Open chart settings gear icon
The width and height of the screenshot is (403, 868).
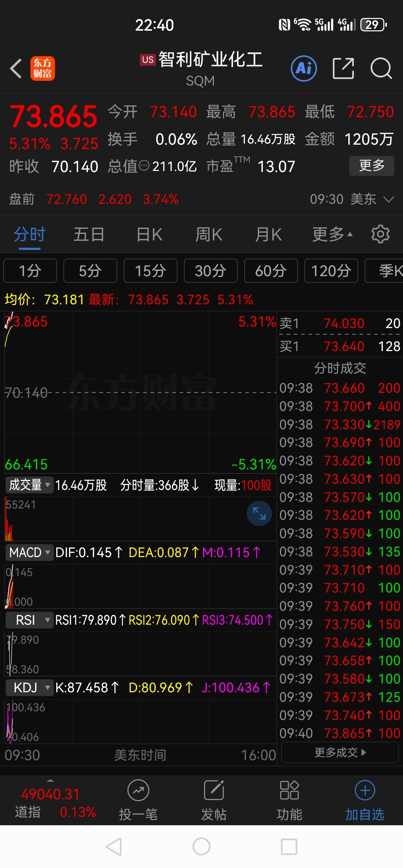[x=380, y=234]
